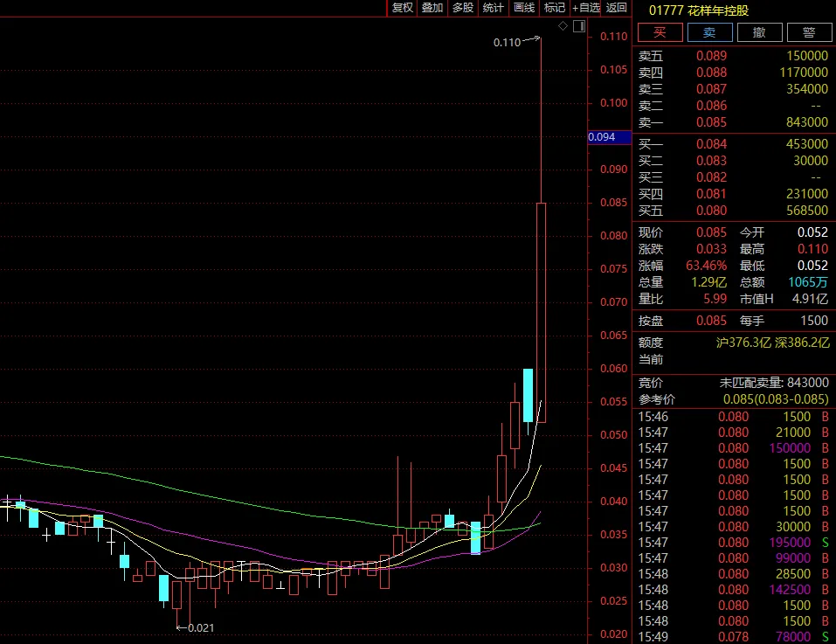This screenshot has width=836, height=644.
Task: Click the stock name 01777 花样年控股
Action: 698,10
